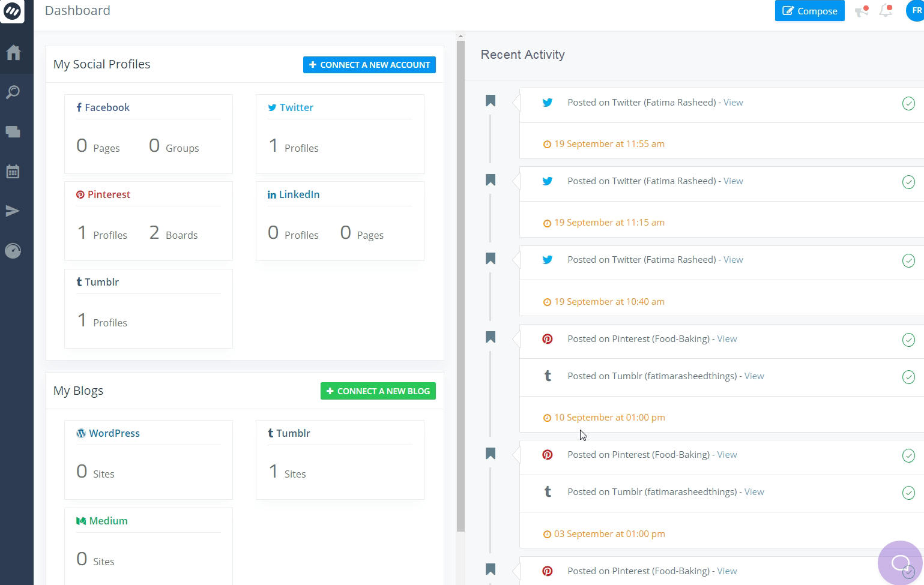This screenshot has height=585, width=924.
Task: Open the ContentStudio logo in the sidebar
Action: point(12,11)
